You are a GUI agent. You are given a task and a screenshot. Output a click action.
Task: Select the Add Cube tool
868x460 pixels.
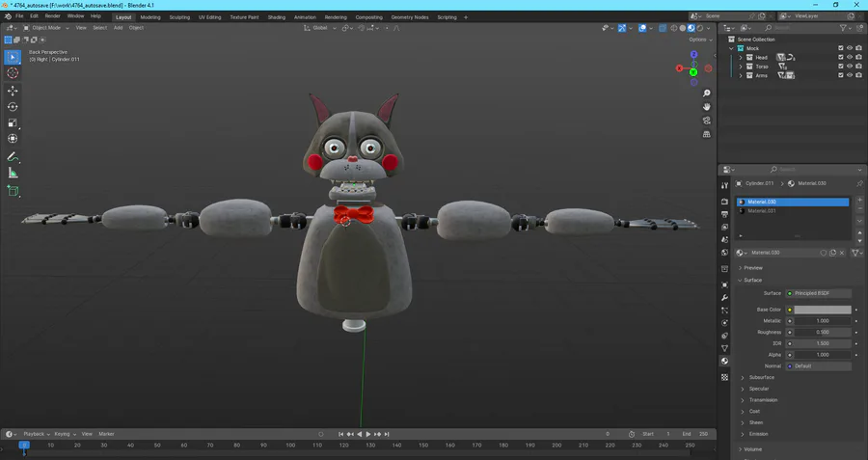coord(13,192)
